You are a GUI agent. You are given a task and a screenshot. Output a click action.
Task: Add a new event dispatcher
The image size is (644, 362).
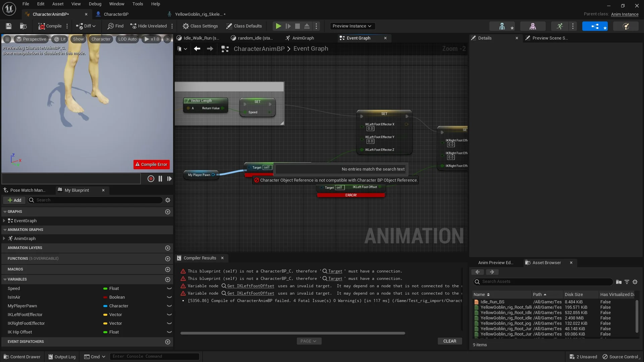(x=168, y=342)
